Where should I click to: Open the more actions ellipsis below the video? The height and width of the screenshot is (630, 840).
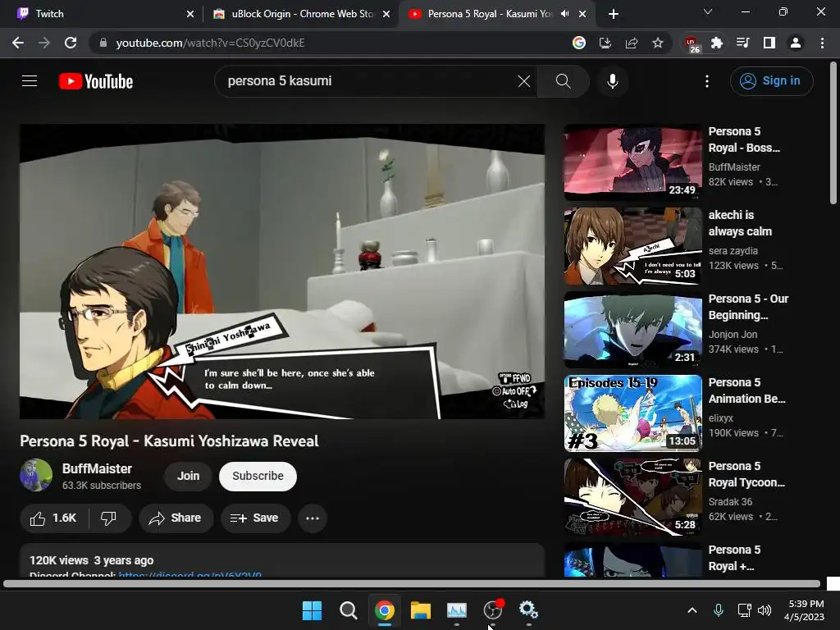coord(313,518)
